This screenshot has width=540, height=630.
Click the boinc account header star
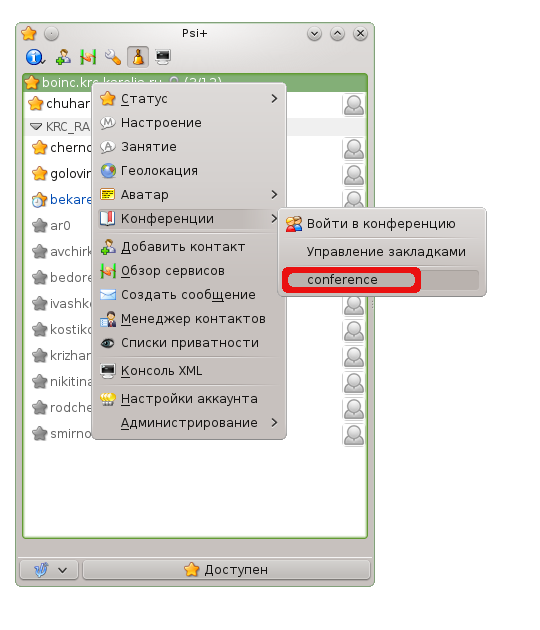tap(31, 82)
